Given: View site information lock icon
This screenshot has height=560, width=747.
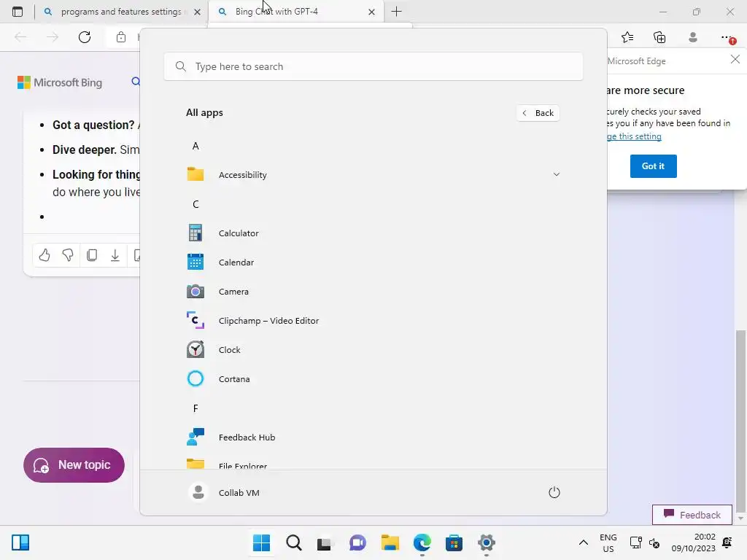Looking at the screenshot, I should click(121, 37).
